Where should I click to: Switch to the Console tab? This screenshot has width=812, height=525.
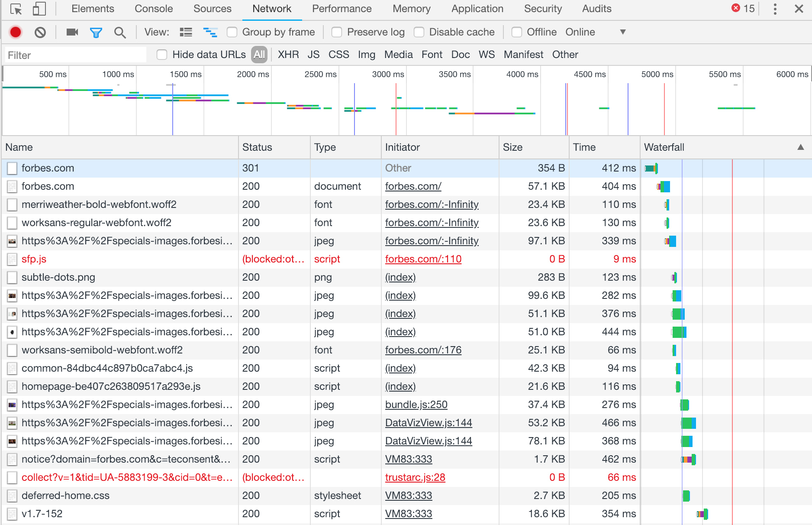[x=154, y=9]
